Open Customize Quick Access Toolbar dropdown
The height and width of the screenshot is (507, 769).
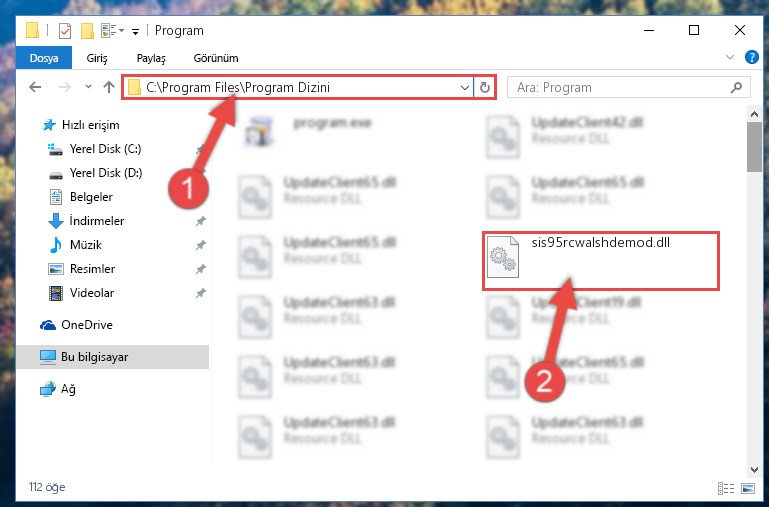coord(135,32)
